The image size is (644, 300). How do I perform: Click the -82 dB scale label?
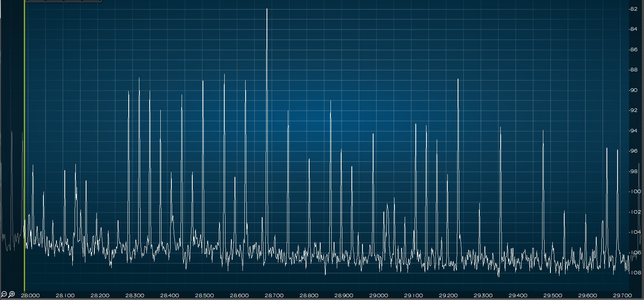pos(633,9)
